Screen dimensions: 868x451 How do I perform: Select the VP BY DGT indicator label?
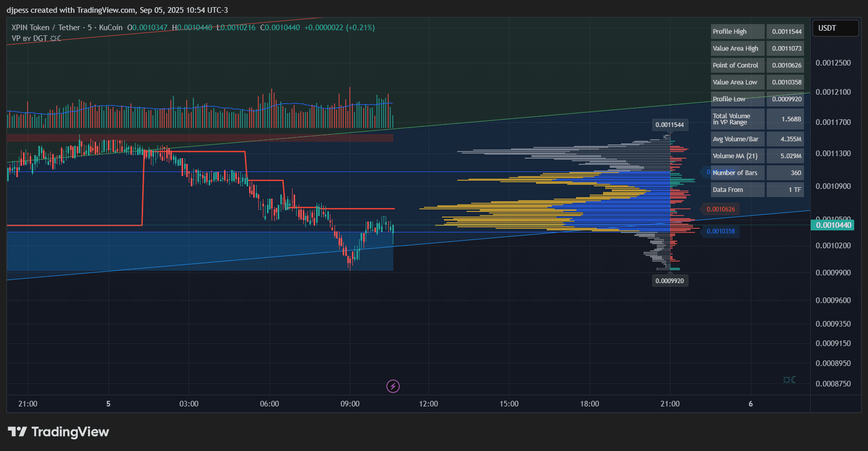pos(30,38)
